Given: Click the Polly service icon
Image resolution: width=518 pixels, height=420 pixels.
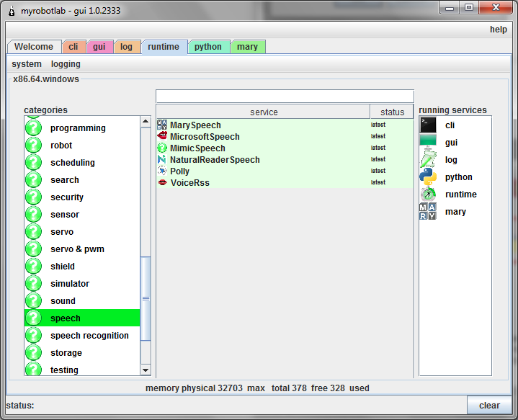Looking at the screenshot, I should tap(162, 171).
